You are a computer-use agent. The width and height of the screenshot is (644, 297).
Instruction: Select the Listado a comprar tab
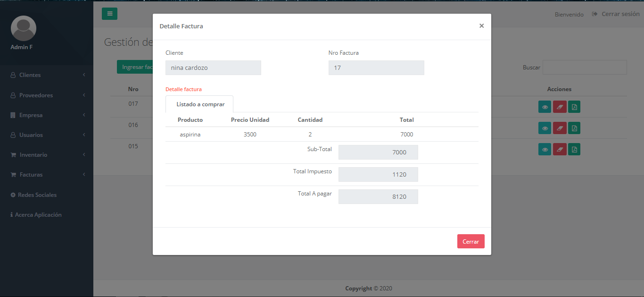(199, 104)
